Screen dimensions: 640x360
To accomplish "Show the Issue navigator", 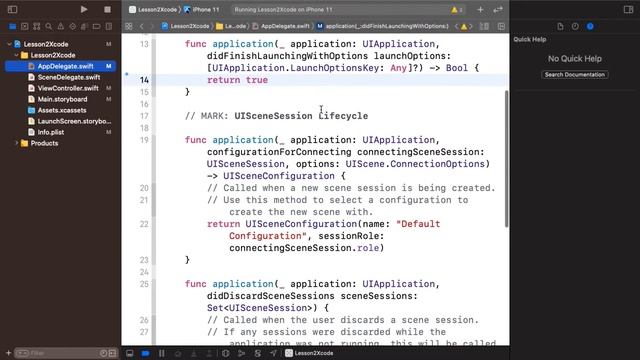I will click(x=60, y=27).
